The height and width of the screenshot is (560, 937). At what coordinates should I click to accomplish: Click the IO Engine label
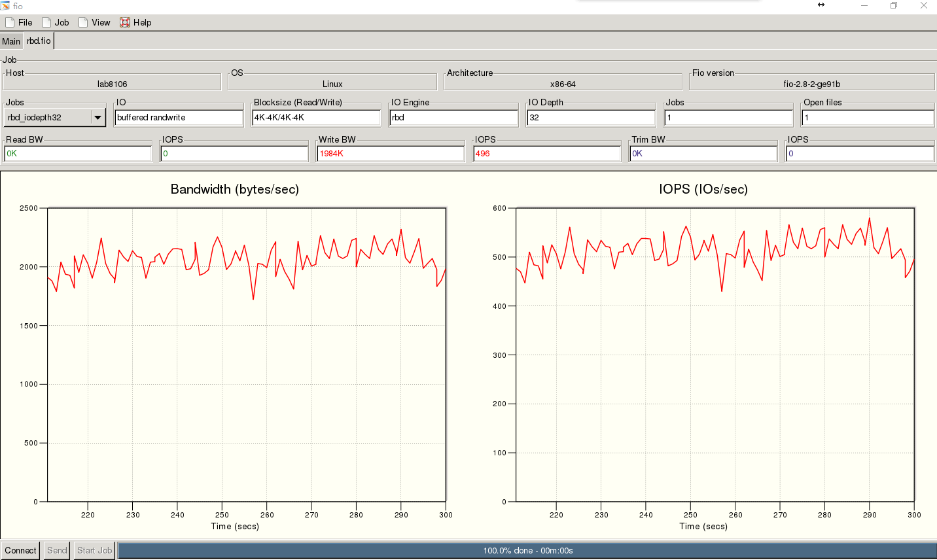click(x=410, y=102)
